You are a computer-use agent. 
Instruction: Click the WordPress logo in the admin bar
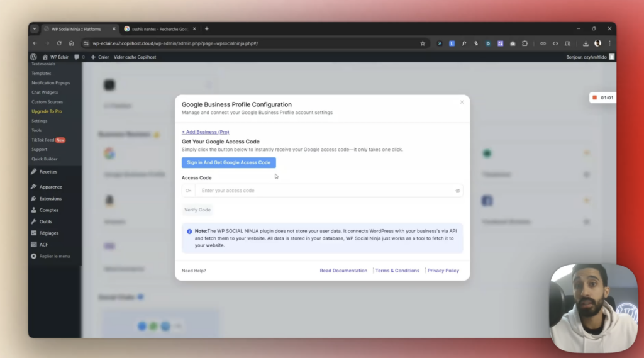[x=34, y=57]
